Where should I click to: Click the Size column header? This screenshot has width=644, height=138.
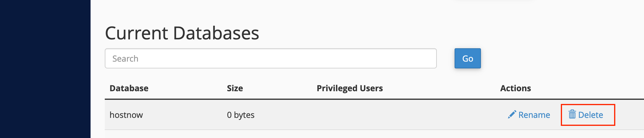235,88
